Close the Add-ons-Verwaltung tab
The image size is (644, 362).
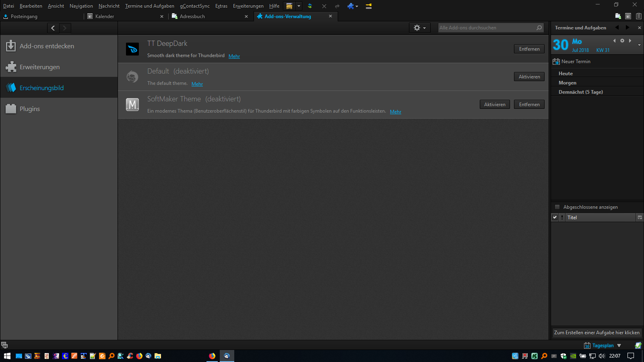330,16
